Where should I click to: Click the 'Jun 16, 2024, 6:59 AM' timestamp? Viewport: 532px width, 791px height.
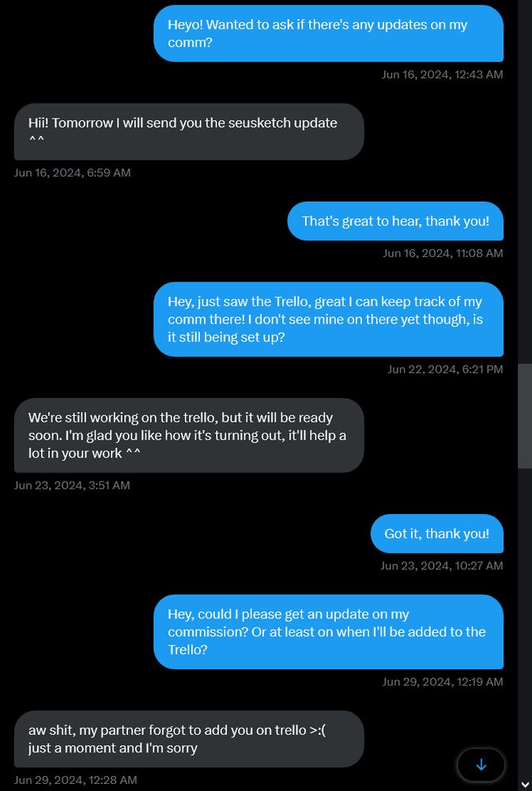(x=73, y=172)
